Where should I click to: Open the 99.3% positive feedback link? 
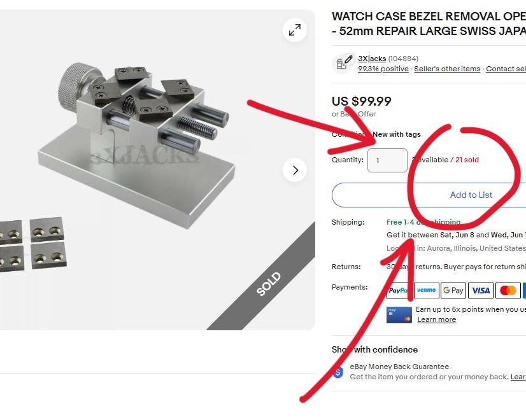(383, 69)
